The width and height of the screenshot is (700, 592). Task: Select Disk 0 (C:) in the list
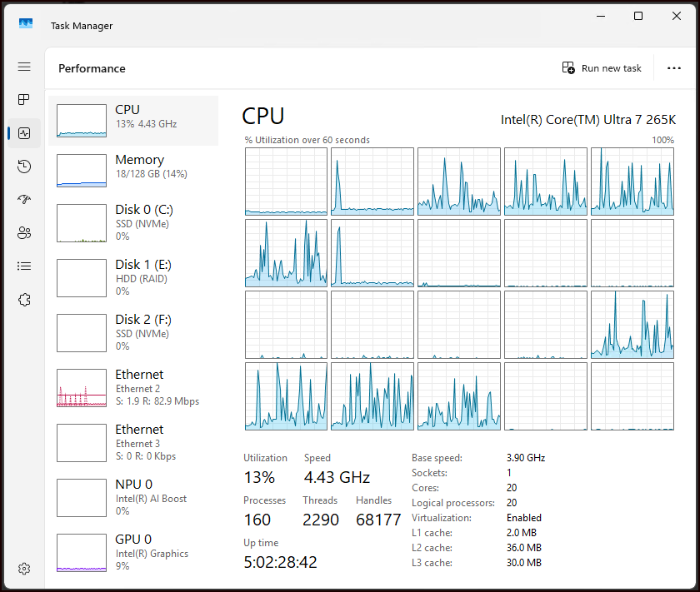click(133, 222)
